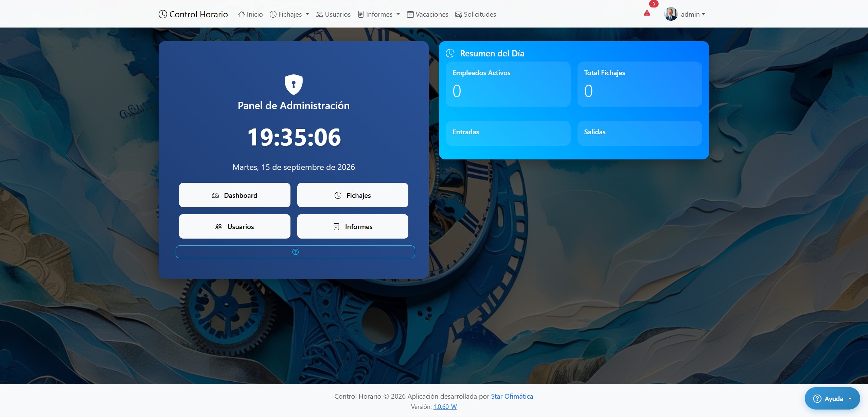Click the Control Horario clock logo
The image size is (868, 417).
[163, 14]
